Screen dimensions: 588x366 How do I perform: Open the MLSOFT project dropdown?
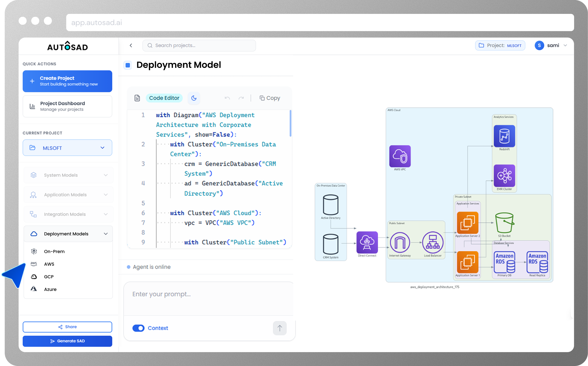click(67, 148)
